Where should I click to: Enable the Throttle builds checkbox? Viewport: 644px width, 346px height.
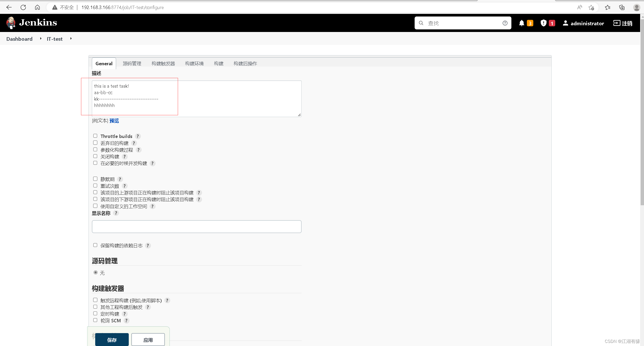pos(95,136)
